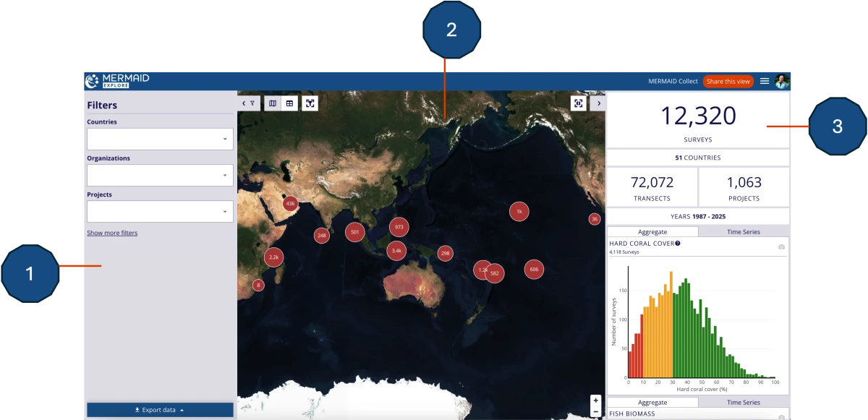Select Aggregate tab above Fish Biomass
The image size is (868, 420).
click(652, 402)
